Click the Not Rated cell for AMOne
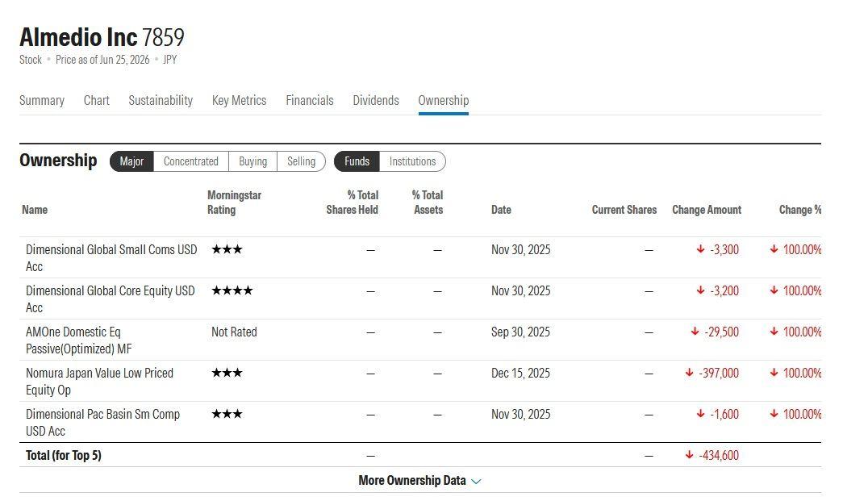 (234, 332)
